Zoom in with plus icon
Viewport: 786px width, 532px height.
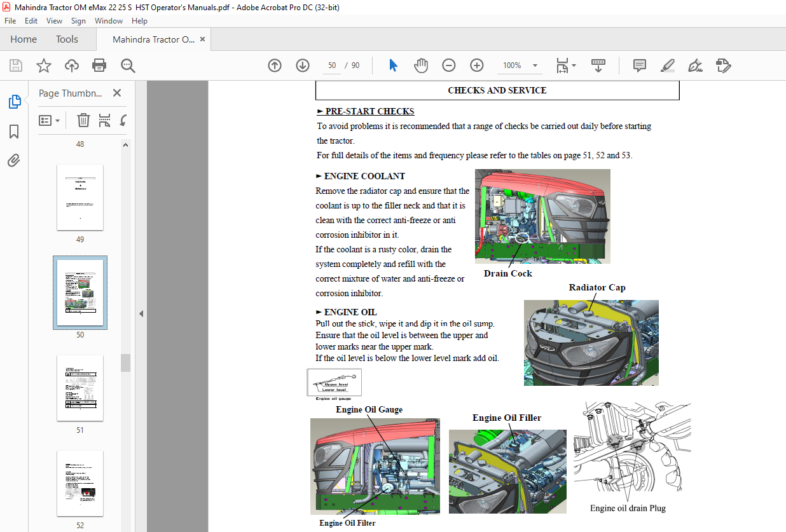point(477,65)
